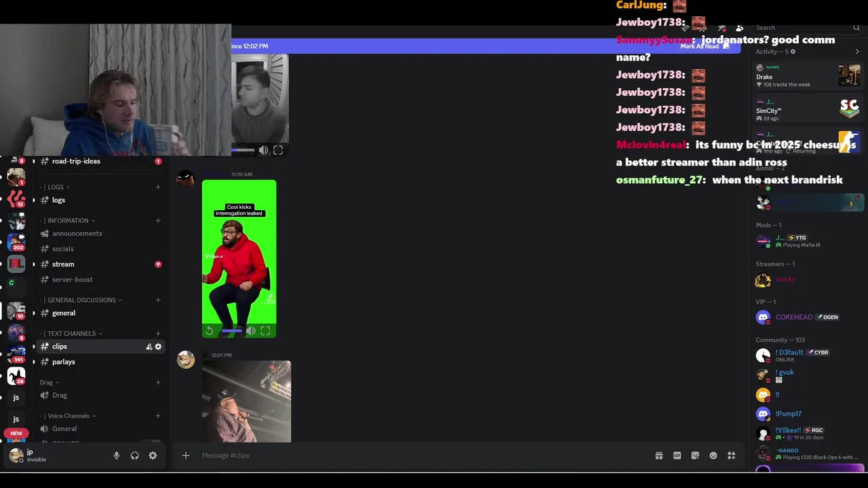The height and width of the screenshot is (488, 868).
Task: Switch to the red RL server icon
Action: click(x=16, y=264)
